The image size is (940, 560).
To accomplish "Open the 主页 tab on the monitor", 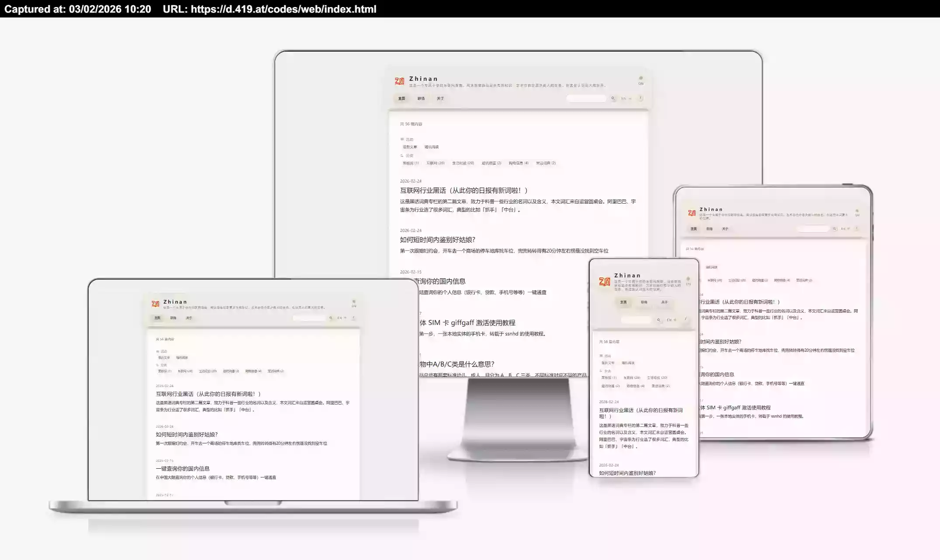I will tap(401, 98).
